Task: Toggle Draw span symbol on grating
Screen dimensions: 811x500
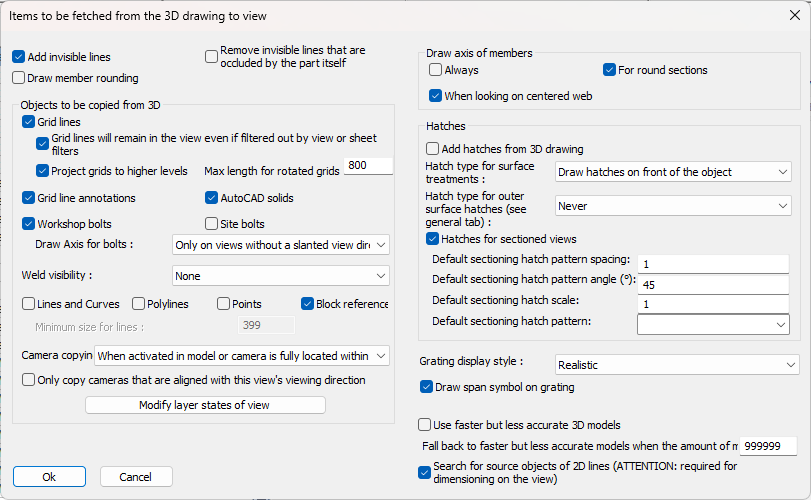Action: (427, 387)
